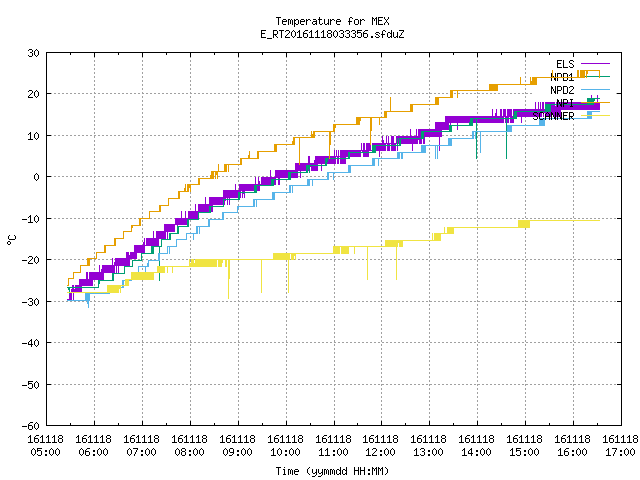Click the NPD1 legend label

[562, 77]
